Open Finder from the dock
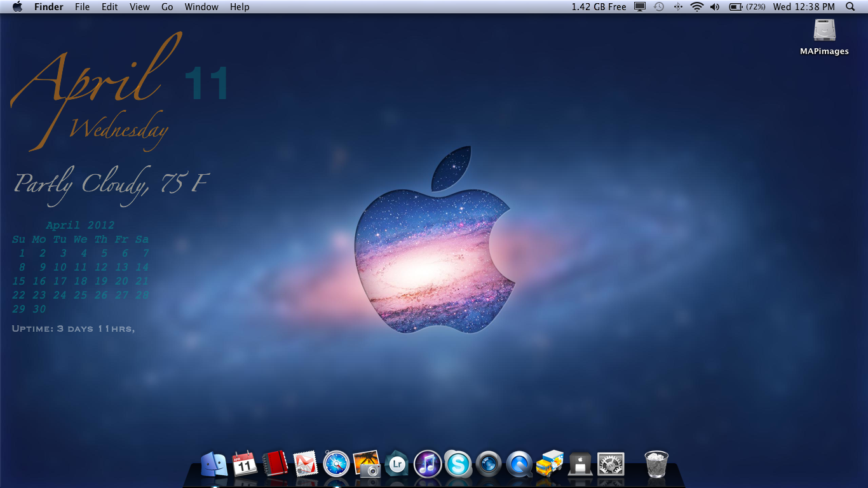Screen dimensions: 868x488 click(x=214, y=464)
